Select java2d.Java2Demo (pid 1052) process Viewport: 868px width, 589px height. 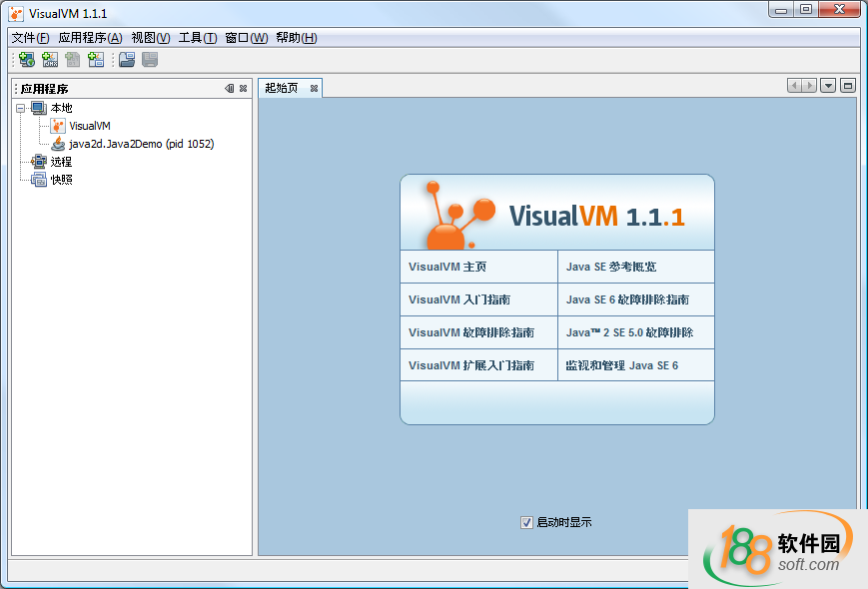click(141, 144)
